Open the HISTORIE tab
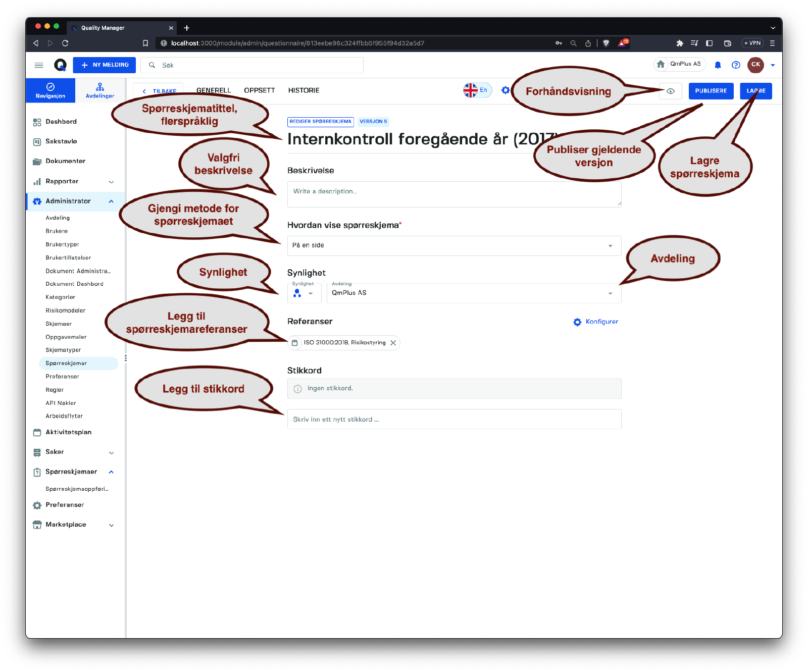The image size is (808, 672). [x=304, y=90]
